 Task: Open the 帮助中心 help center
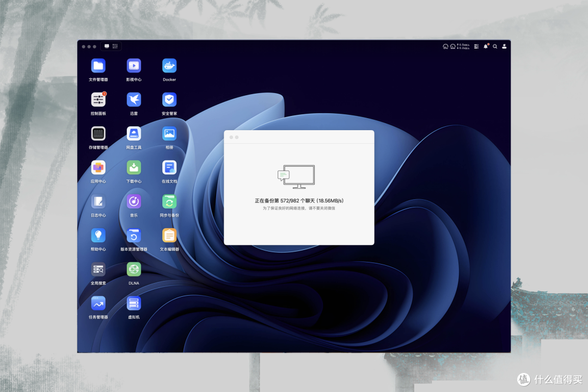98,236
